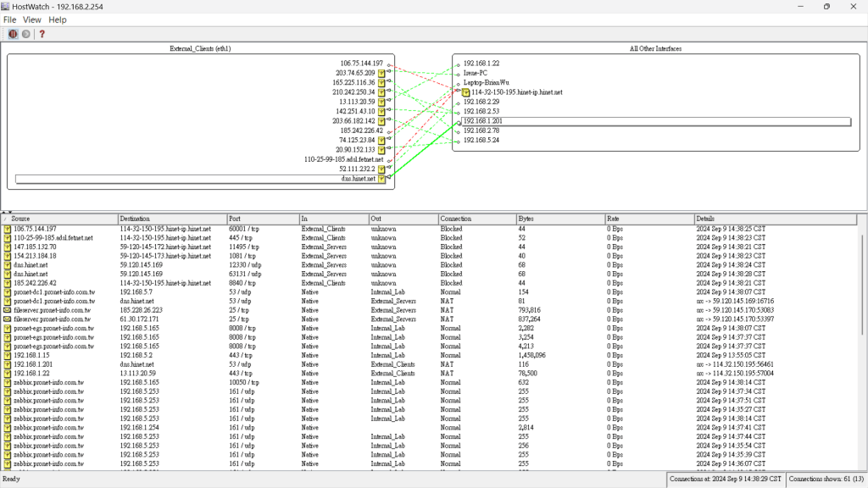Open the Help menu
This screenshot has height=488, width=868.
(57, 19)
